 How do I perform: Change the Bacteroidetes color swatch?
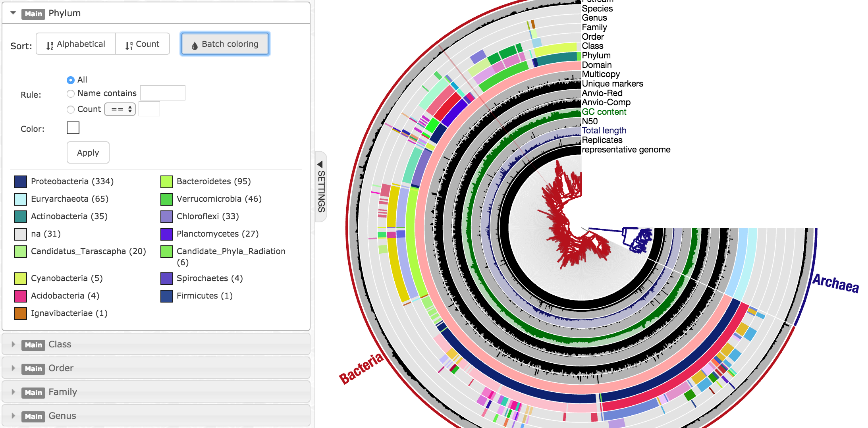(x=167, y=182)
